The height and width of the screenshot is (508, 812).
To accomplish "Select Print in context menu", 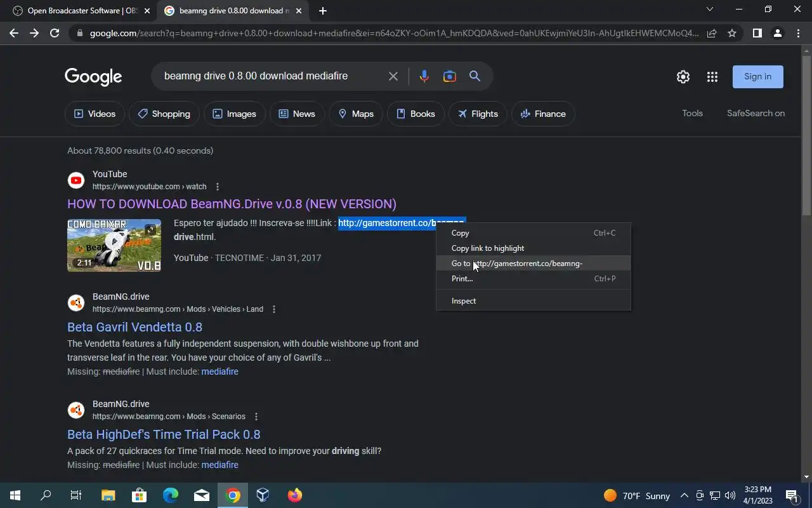I will (x=534, y=279).
